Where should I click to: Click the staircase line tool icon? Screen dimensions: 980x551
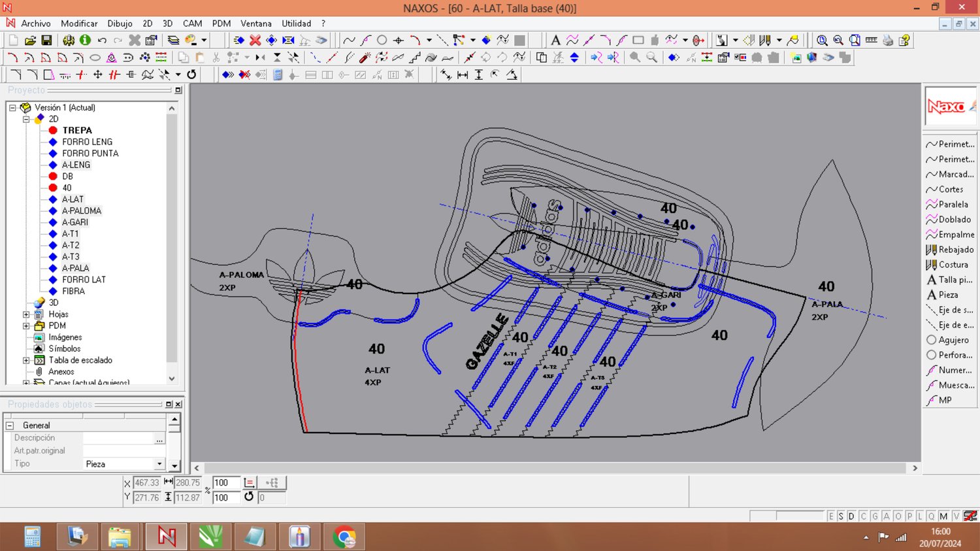point(415,58)
